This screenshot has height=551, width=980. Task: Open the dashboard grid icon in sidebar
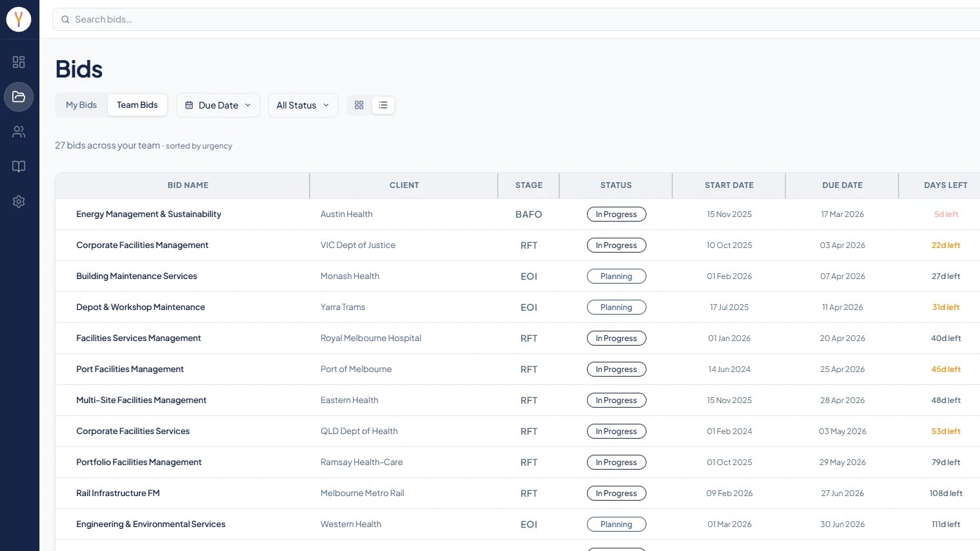coord(19,62)
